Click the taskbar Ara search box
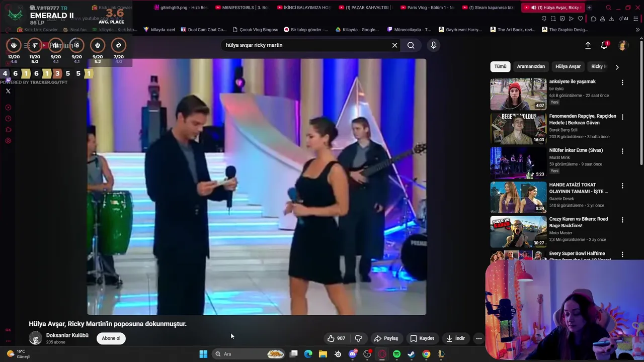Viewport: 644px width, 362px height. [249, 354]
